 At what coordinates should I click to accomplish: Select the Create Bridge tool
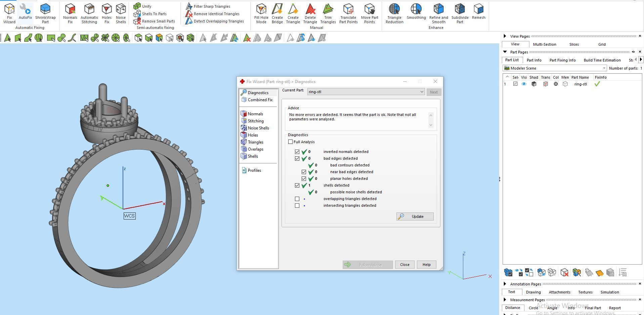277,14
